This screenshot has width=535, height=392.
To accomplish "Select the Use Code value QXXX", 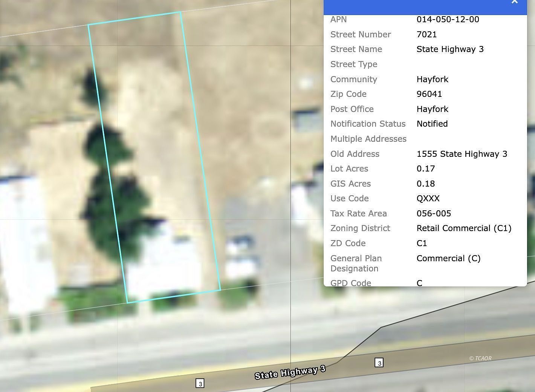I will pyautogui.click(x=428, y=199).
